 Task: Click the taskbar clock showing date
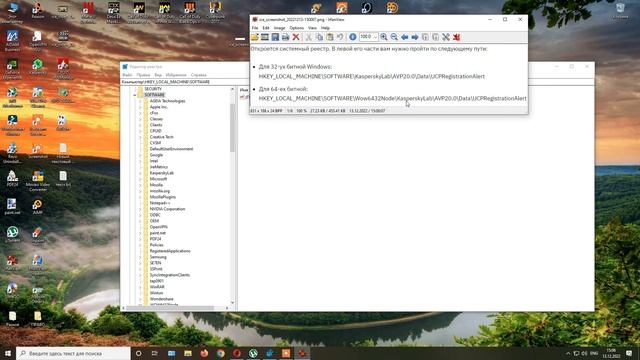611,353
